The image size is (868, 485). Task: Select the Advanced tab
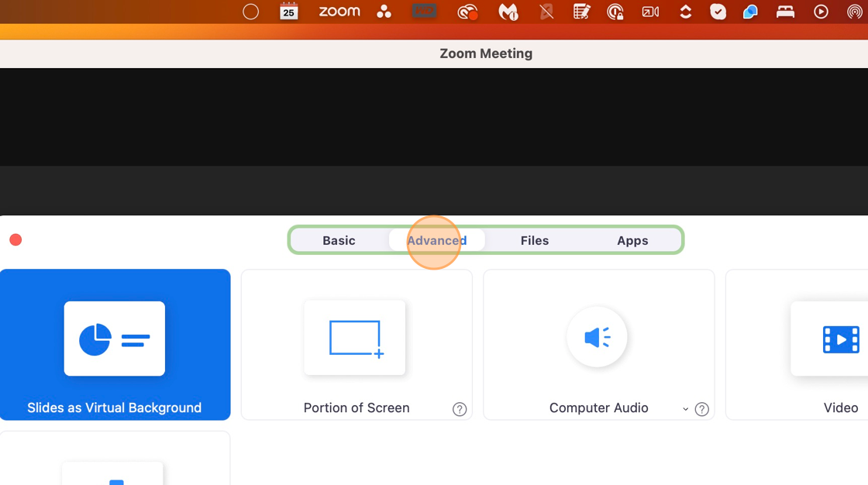tap(437, 240)
